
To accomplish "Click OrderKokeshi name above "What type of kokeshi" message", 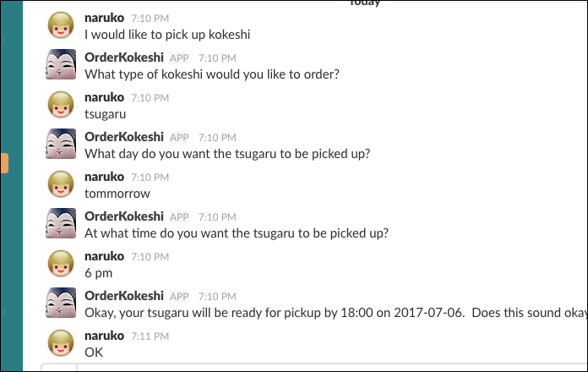I will [x=124, y=57].
